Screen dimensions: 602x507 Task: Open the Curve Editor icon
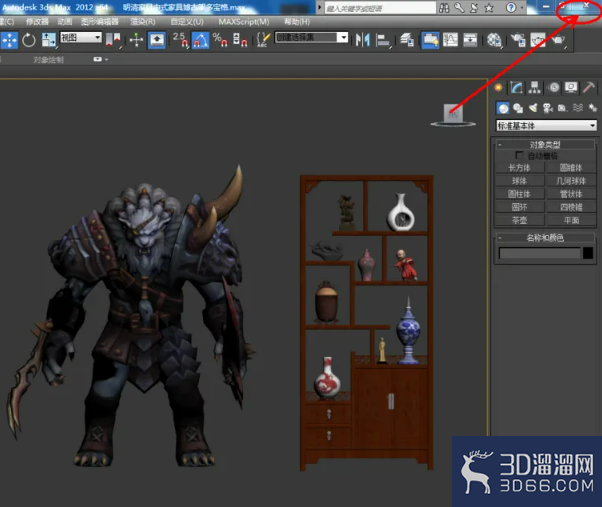450,40
